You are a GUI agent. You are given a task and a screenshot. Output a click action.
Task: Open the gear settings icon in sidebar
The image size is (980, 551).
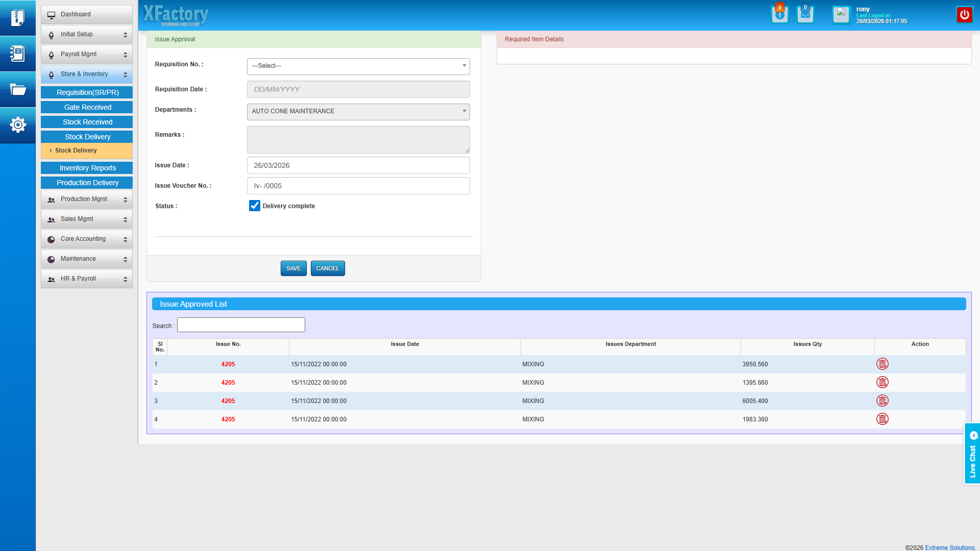(x=18, y=125)
